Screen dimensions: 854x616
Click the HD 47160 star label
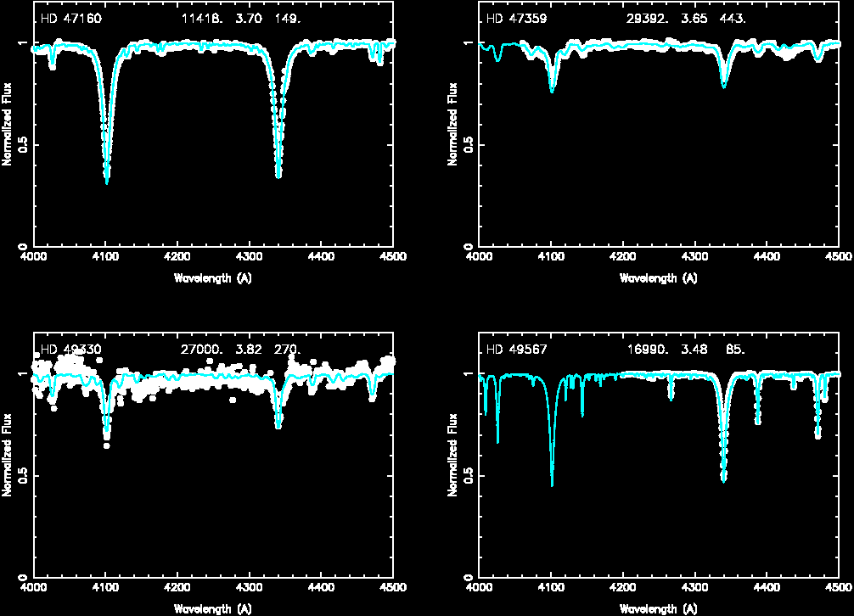click(71, 18)
